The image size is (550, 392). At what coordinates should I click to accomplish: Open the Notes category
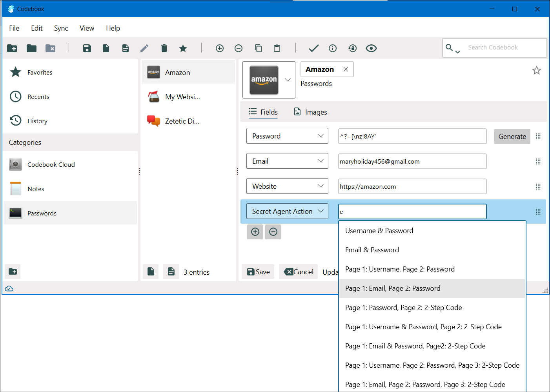coord(71,189)
